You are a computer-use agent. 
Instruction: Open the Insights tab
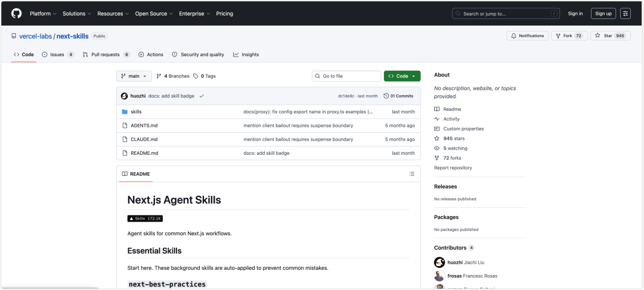(246, 55)
